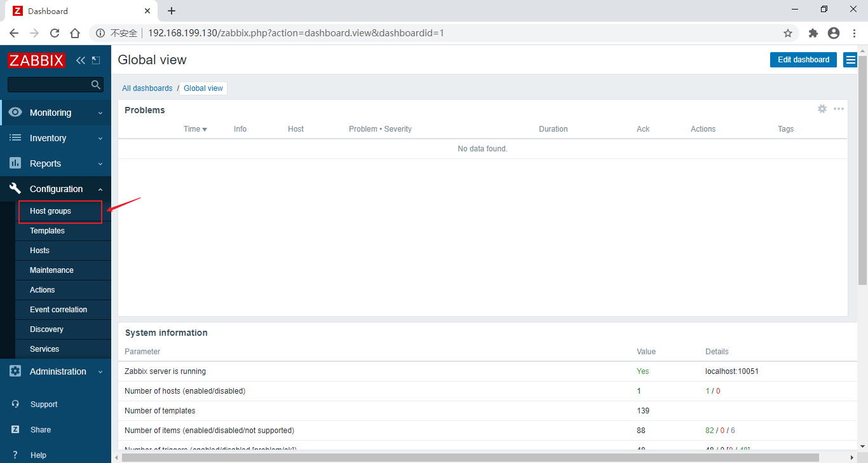Open a new browser tab
This screenshot has height=463, width=868.
[172, 11]
